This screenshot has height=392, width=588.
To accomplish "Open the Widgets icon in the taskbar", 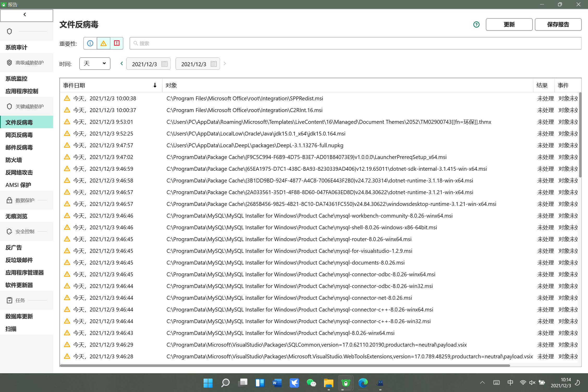I will (260, 383).
